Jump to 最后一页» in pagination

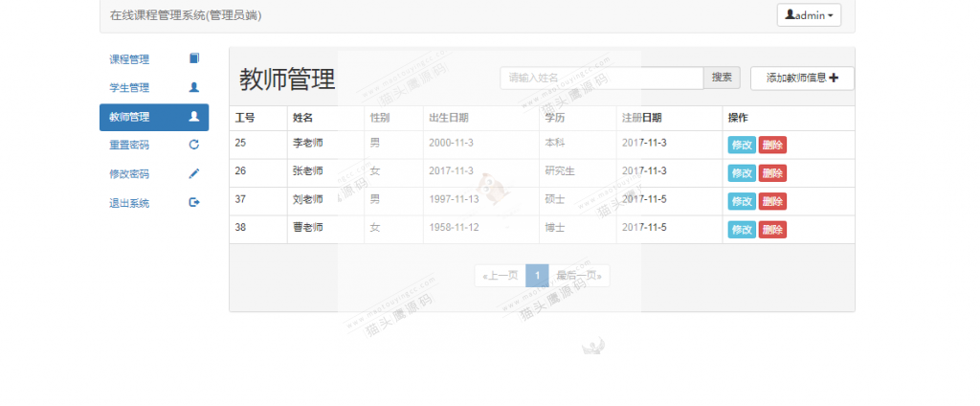click(579, 275)
